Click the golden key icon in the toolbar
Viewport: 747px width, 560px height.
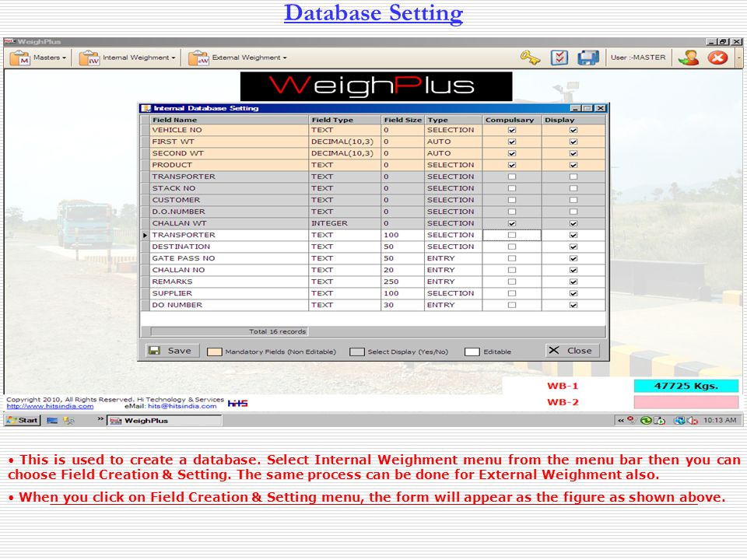pos(530,58)
